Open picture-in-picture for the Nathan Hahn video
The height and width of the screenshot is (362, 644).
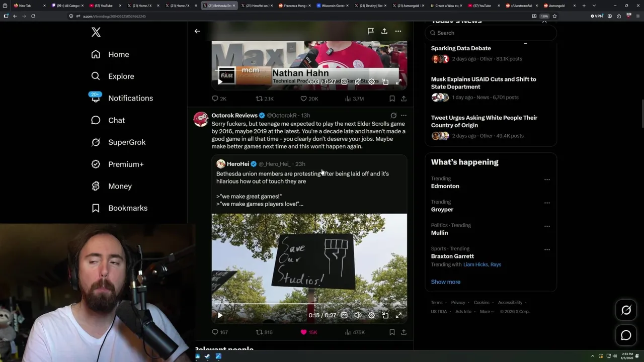pos(385,81)
